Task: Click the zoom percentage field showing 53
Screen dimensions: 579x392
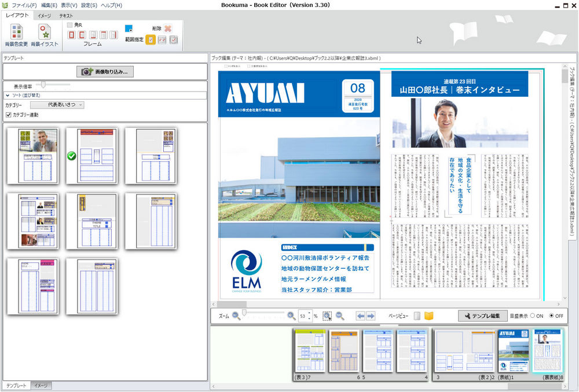Action: coord(302,316)
